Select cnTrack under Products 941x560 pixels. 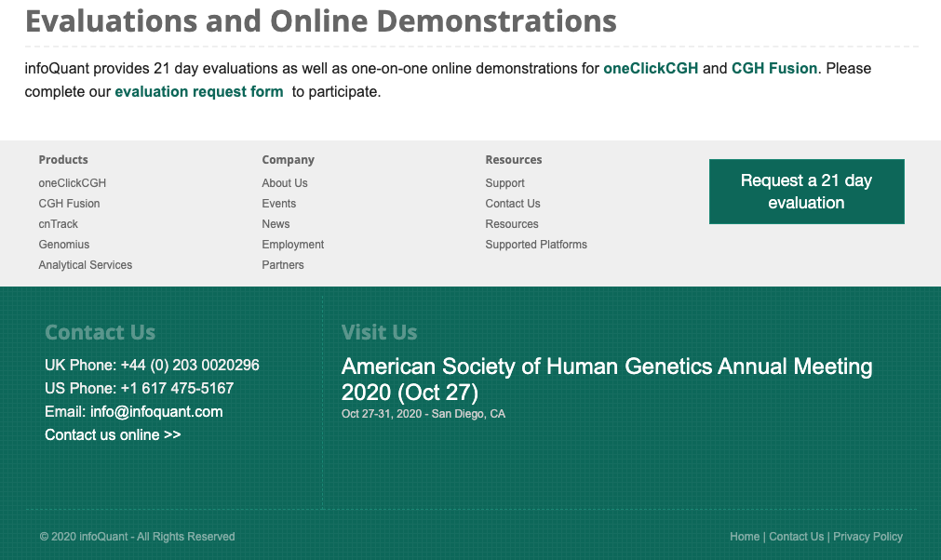[x=58, y=224]
